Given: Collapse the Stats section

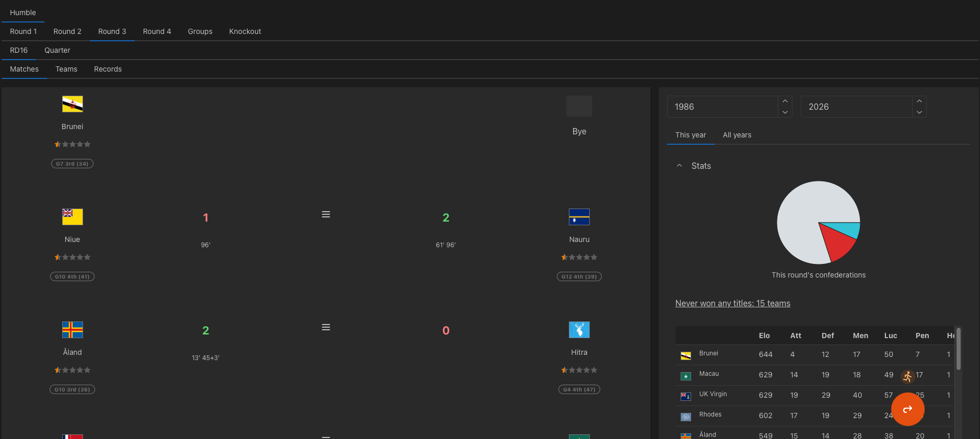Looking at the screenshot, I should (679, 166).
